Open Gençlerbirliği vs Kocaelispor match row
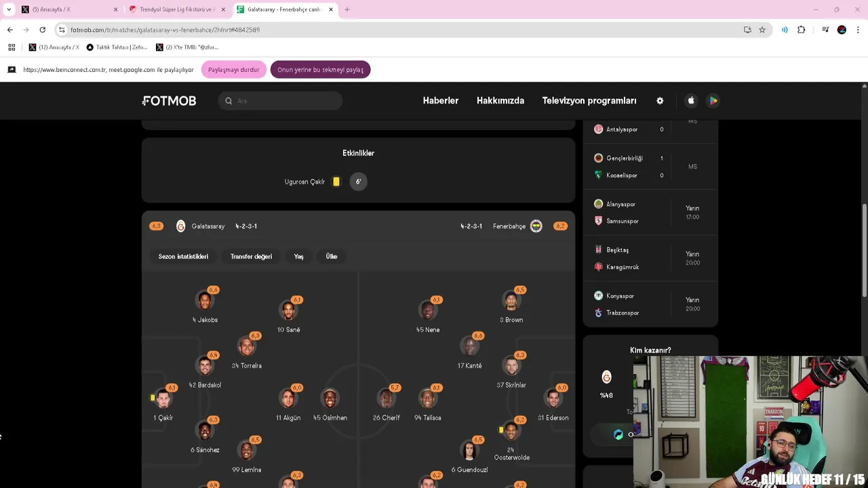Image resolution: width=868 pixels, height=488 pixels. (x=650, y=167)
